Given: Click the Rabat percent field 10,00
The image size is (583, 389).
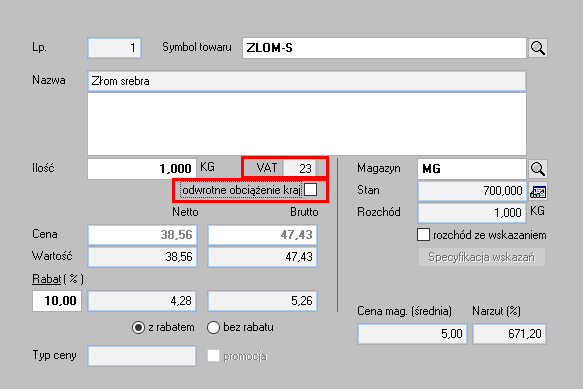Looking at the screenshot, I should [57, 300].
